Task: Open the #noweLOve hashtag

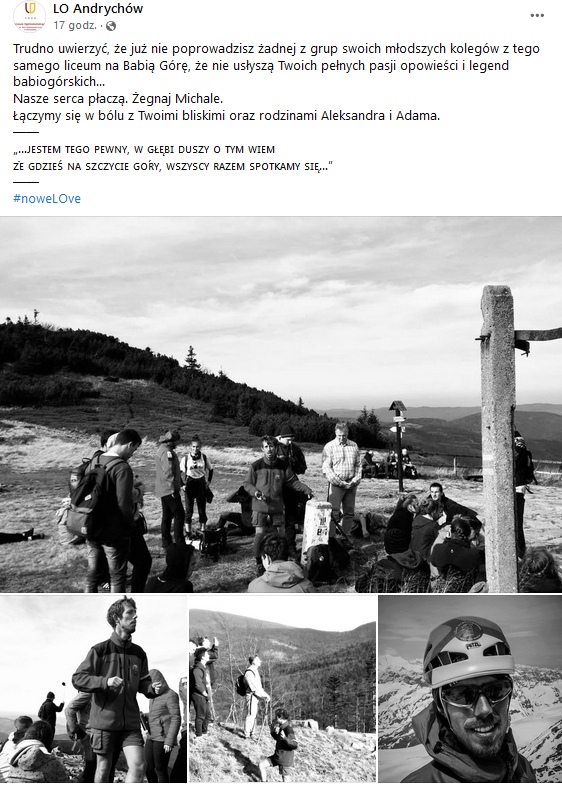Action: click(x=47, y=199)
